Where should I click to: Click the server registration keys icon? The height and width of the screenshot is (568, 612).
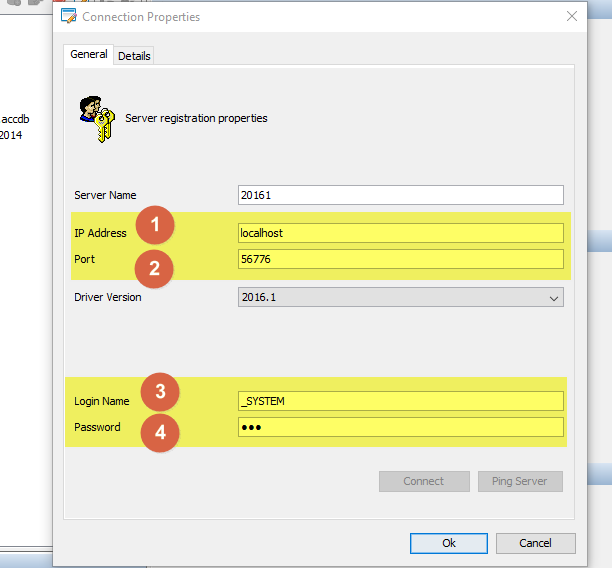pyautogui.click(x=95, y=120)
